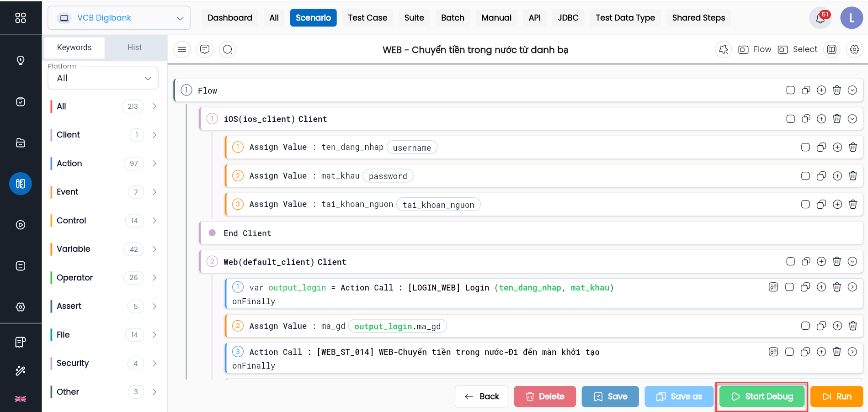Expand the Variable keyword category

pyautogui.click(x=154, y=249)
